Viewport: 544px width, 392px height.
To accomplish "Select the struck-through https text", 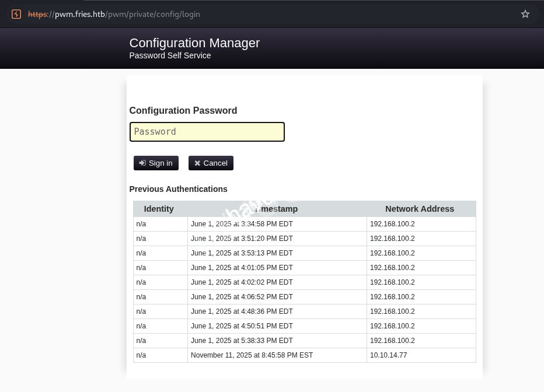I will coord(37,14).
